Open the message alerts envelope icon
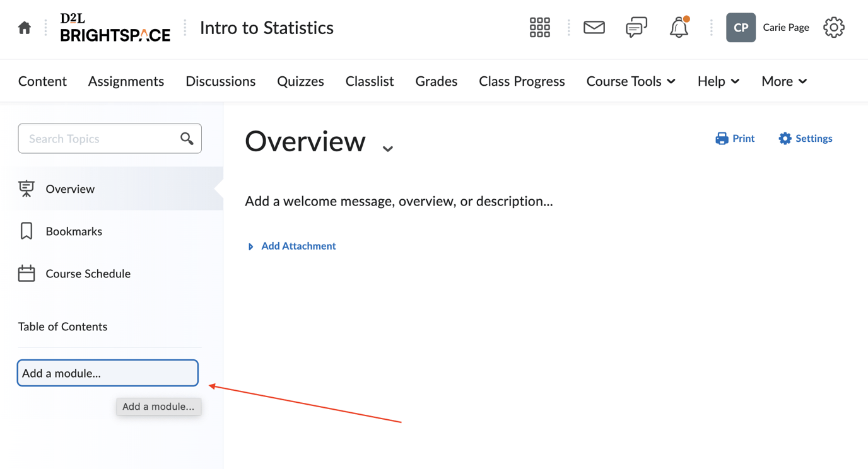 point(594,28)
